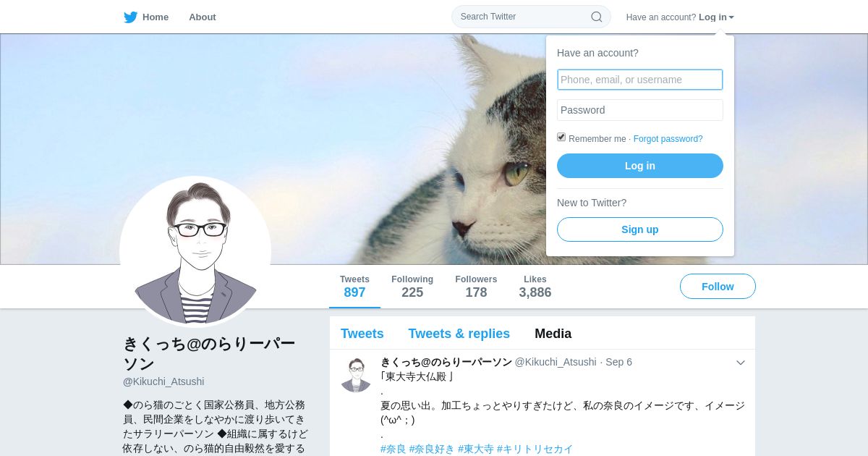
Task: Click the search magnifier icon
Action: click(597, 17)
